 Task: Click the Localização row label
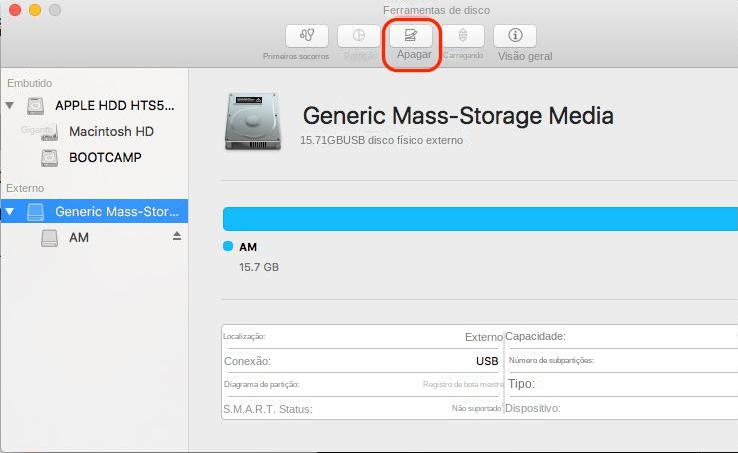point(244,336)
